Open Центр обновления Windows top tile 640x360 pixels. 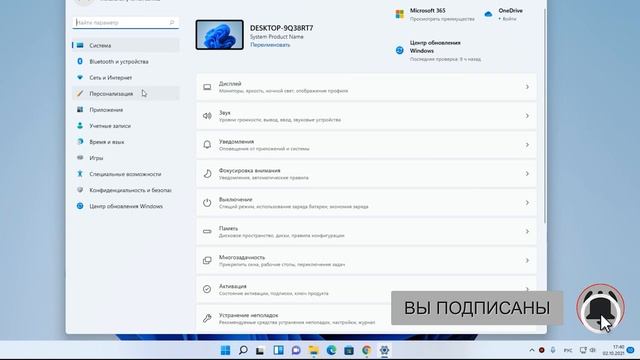click(438, 51)
